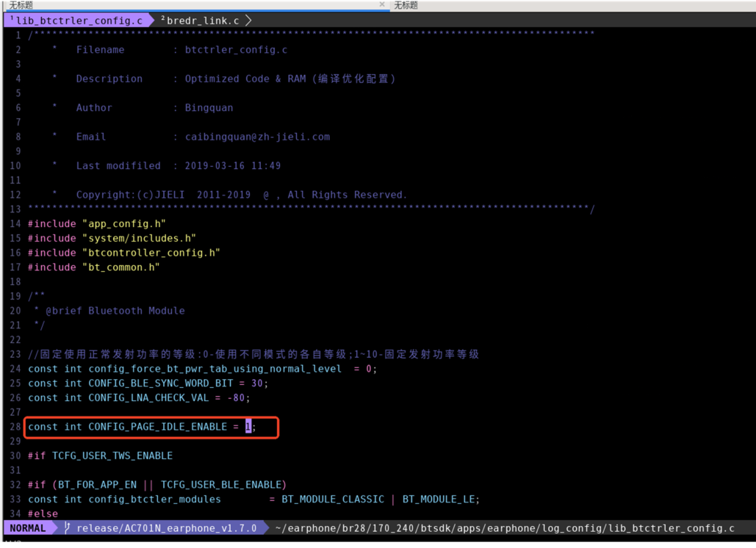Click the Description label in the header comment
756x548 pixels.
109,79
